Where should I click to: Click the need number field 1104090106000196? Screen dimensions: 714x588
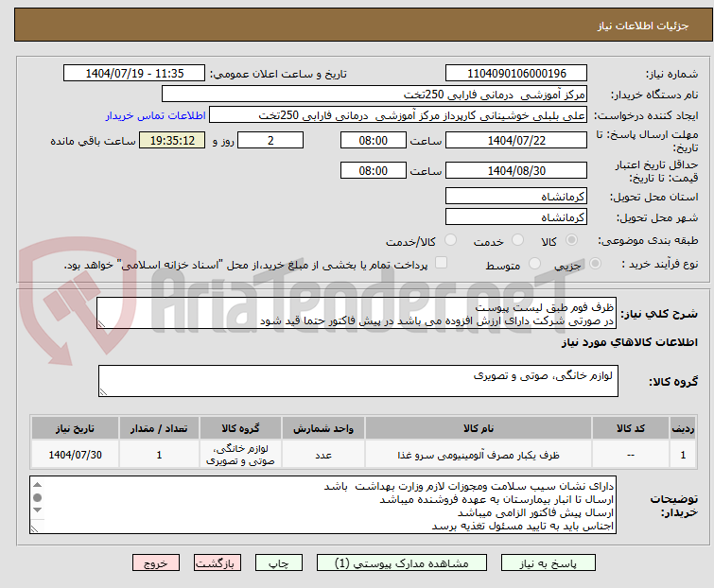516,74
